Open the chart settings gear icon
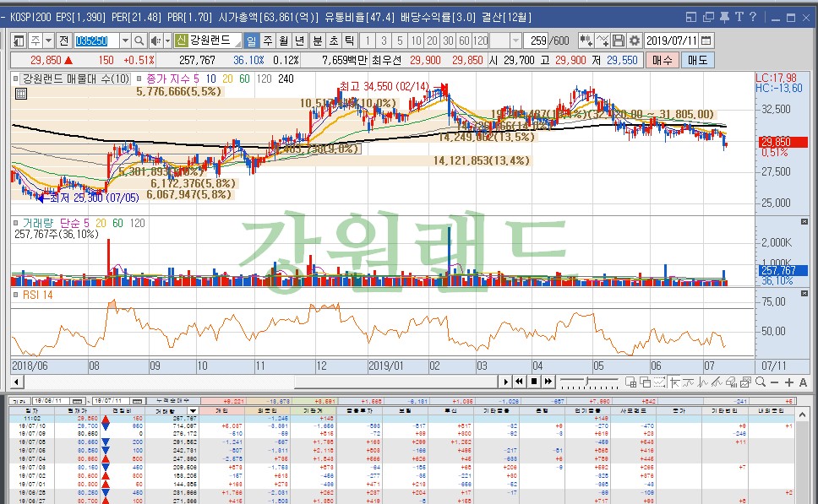Viewport: 818px width, 504px height. [x=635, y=41]
